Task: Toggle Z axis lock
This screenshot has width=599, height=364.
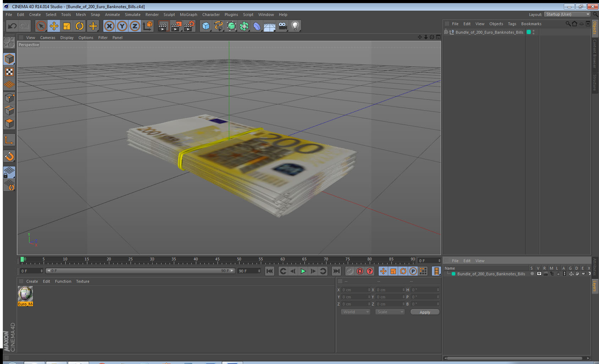Action: pos(135,26)
